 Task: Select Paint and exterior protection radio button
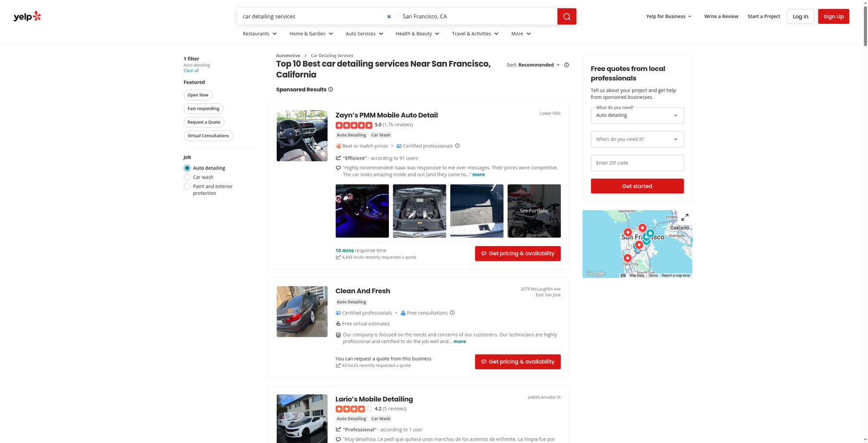(x=187, y=187)
